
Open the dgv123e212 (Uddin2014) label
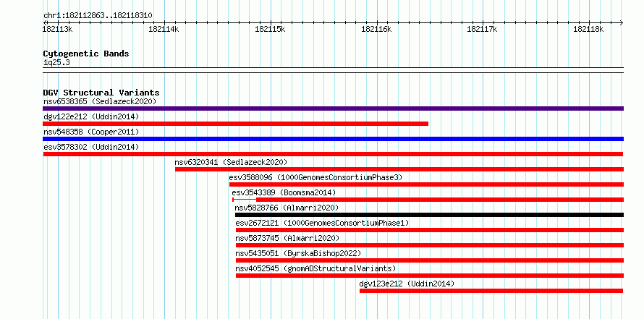(x=407, y=284)
